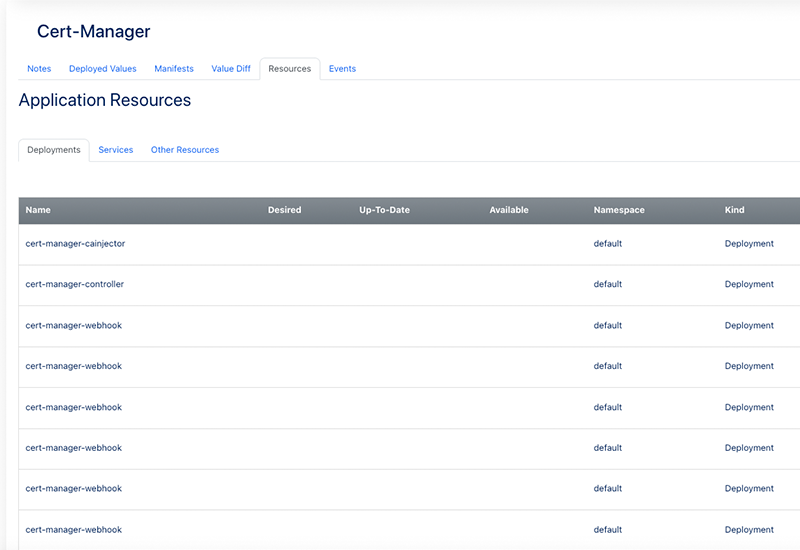View the Events tab
This screenshot has height=550, width=800.
click(342, 69)
